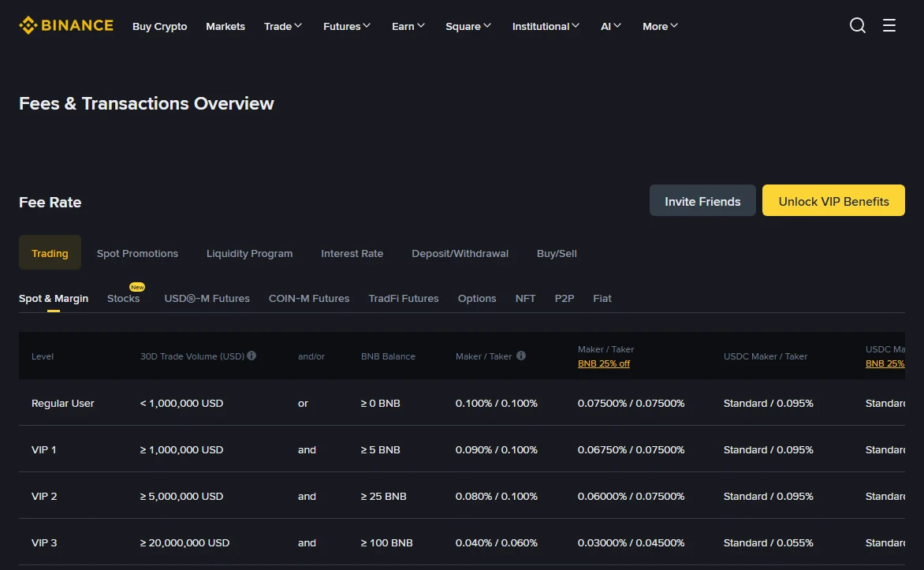Switch to Liquidity Program tab
This screenshot has width=924, height=570.
(249, 253)
